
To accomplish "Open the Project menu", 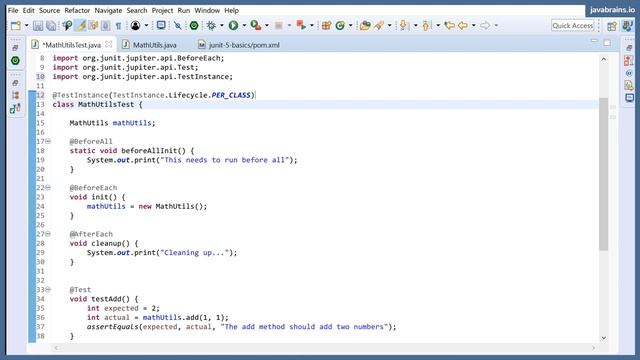I will click(162, 10).
